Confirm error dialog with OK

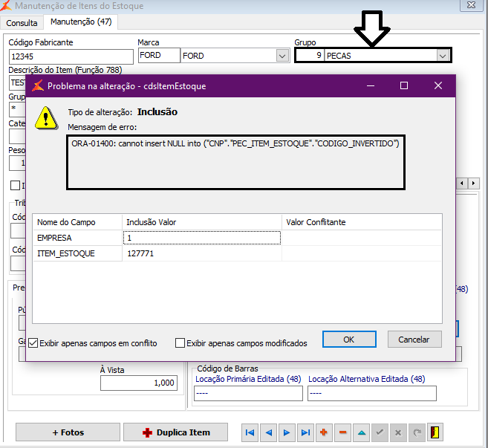pyautogui.click(x=349, y=340)
